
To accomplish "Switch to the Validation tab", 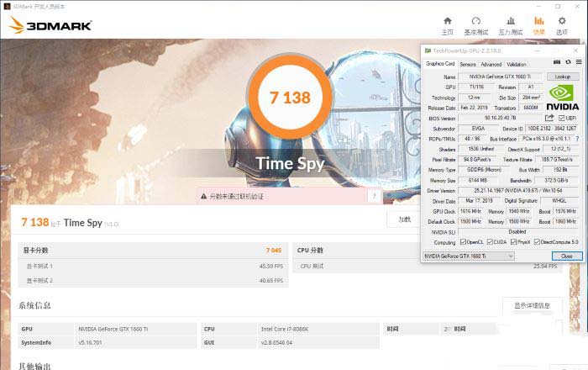I will [517, 65].
